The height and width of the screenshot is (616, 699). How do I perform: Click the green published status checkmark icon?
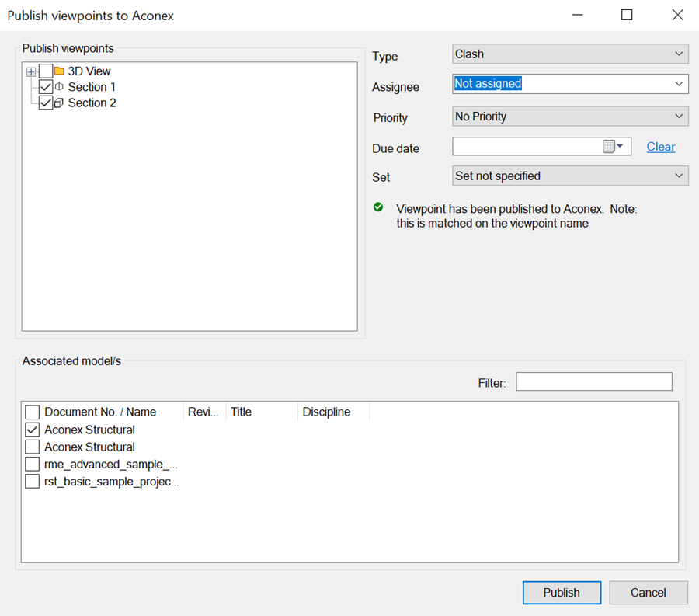pos(378,207)
